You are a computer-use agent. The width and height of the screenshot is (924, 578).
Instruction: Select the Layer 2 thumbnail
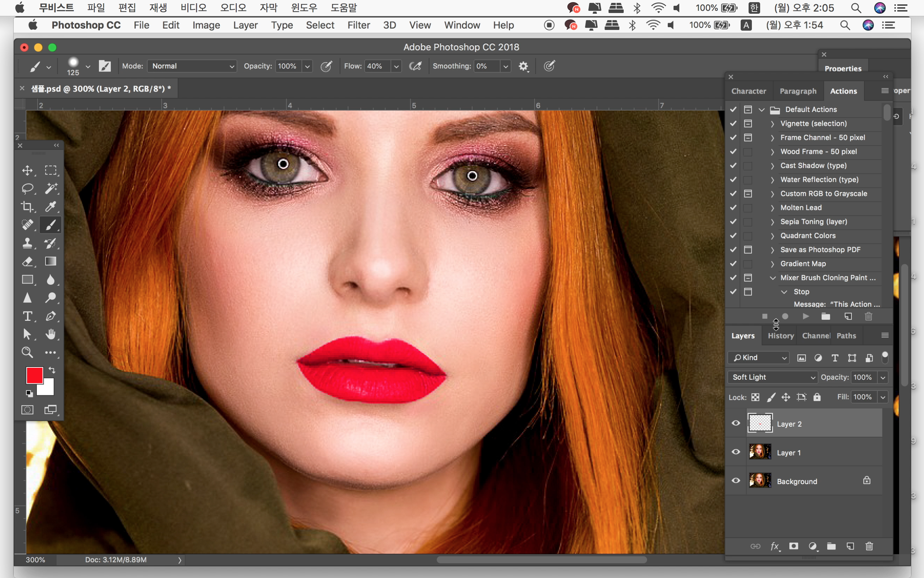[x=760, y=423]
